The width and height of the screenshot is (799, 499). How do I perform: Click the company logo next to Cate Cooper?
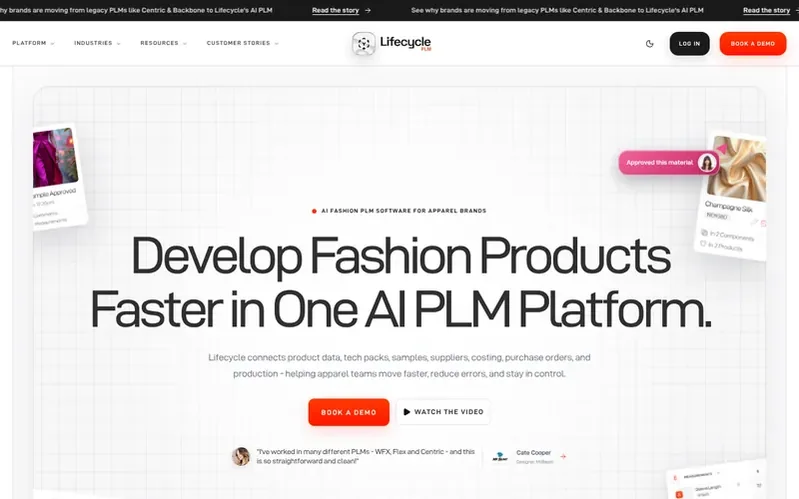click(x=499, y=457)
